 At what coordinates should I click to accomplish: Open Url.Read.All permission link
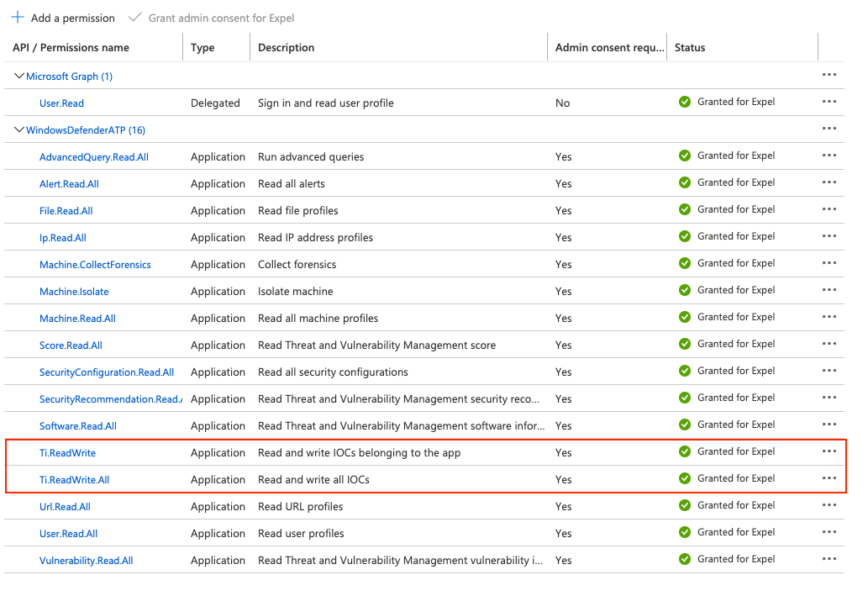[65, 507]
